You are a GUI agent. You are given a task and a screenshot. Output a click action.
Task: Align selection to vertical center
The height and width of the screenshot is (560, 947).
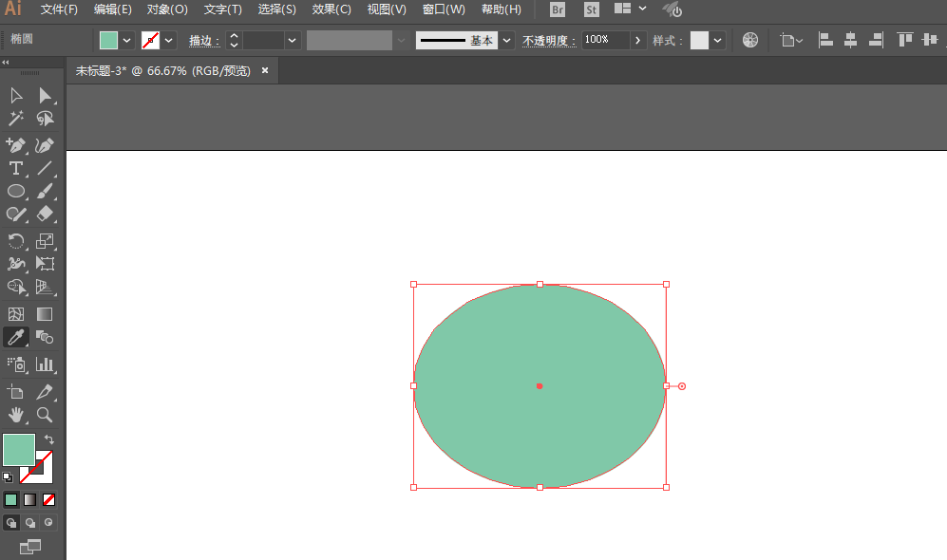930,40
